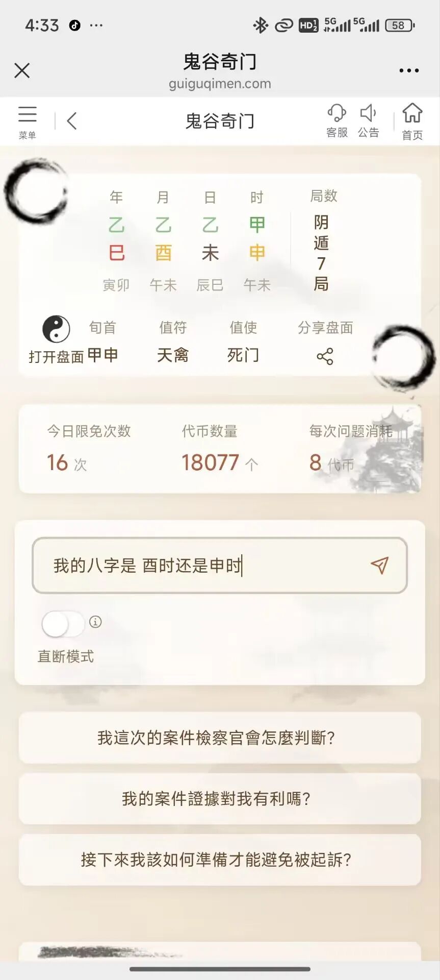Screen dimensions: 440x980
Task: Open the hamburger 菜单 menu
Action: [27, 122]
